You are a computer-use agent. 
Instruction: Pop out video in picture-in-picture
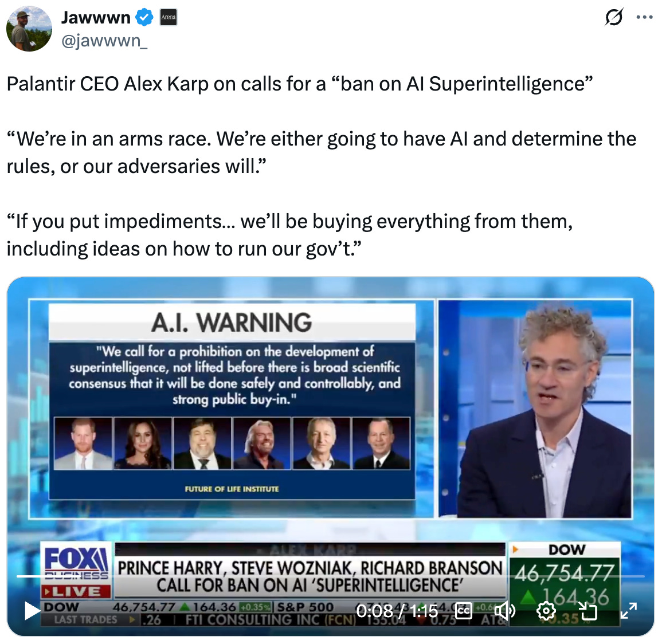coord(587,610)
